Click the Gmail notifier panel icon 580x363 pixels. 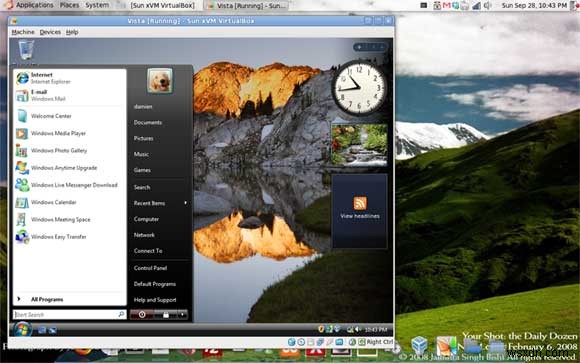click(x=446, y=6)
